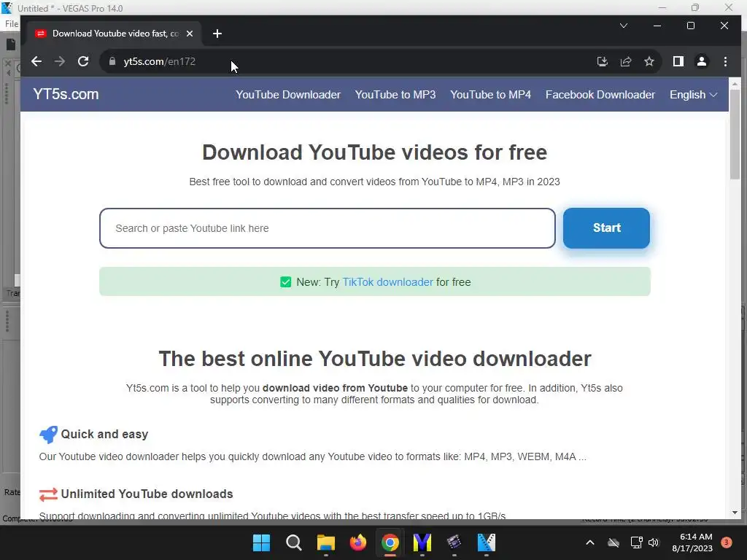
Task: Click the cloud sync tray icon
Action: click(x=613, y=542)
